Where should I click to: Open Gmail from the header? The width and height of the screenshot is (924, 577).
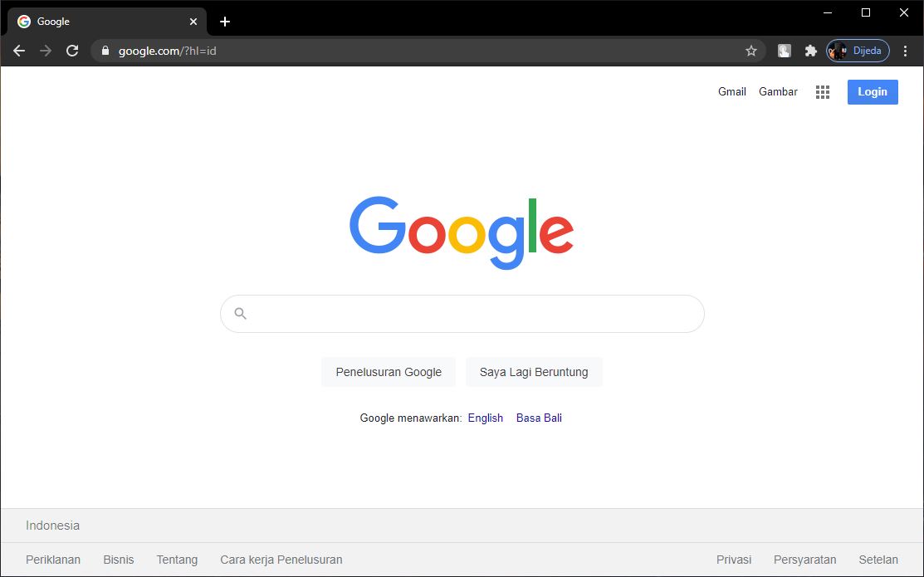[731, 91]
